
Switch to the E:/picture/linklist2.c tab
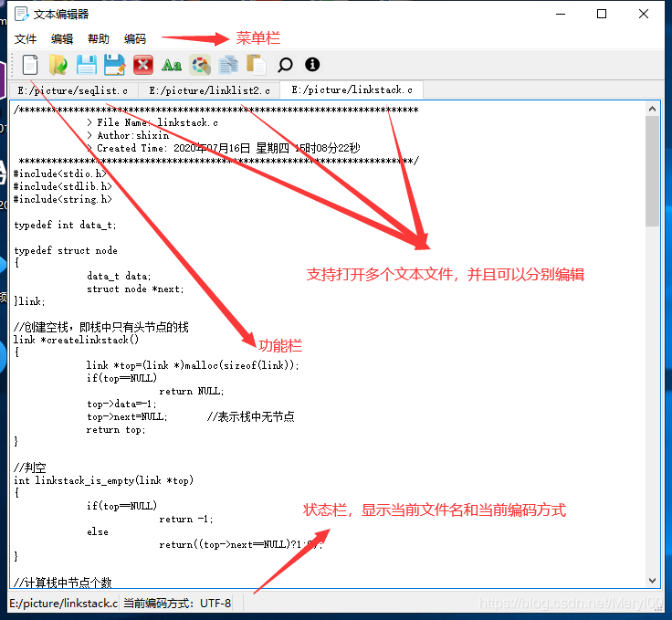(x=210, y=90)
